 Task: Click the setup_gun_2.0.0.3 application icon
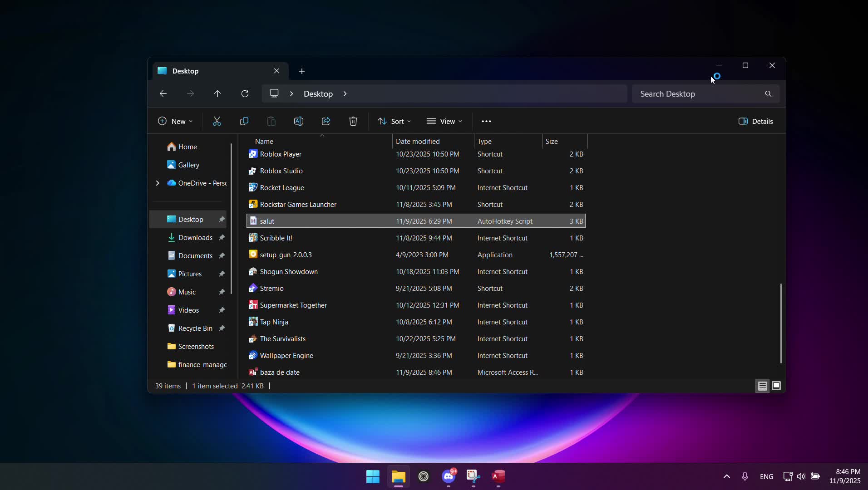[x=253, y=255]
